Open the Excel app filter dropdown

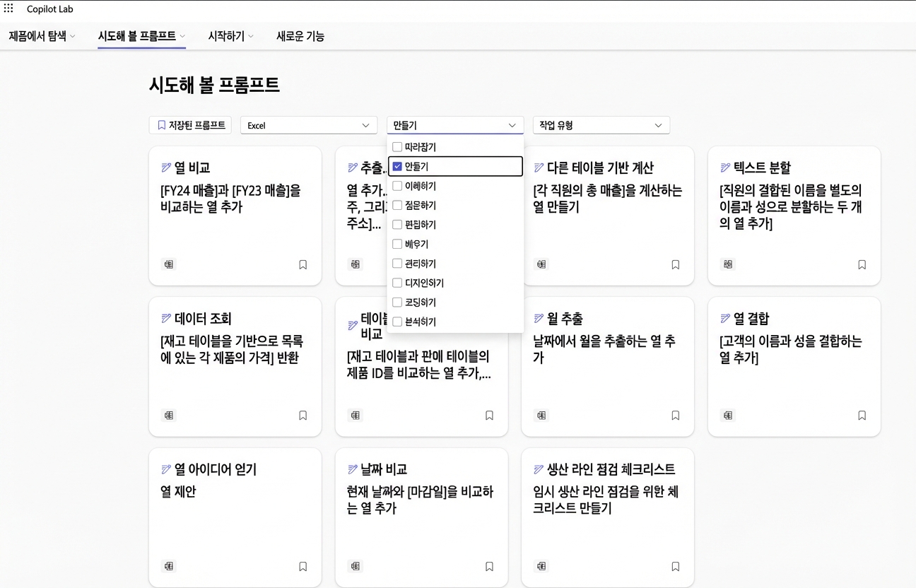click(309, 125)
